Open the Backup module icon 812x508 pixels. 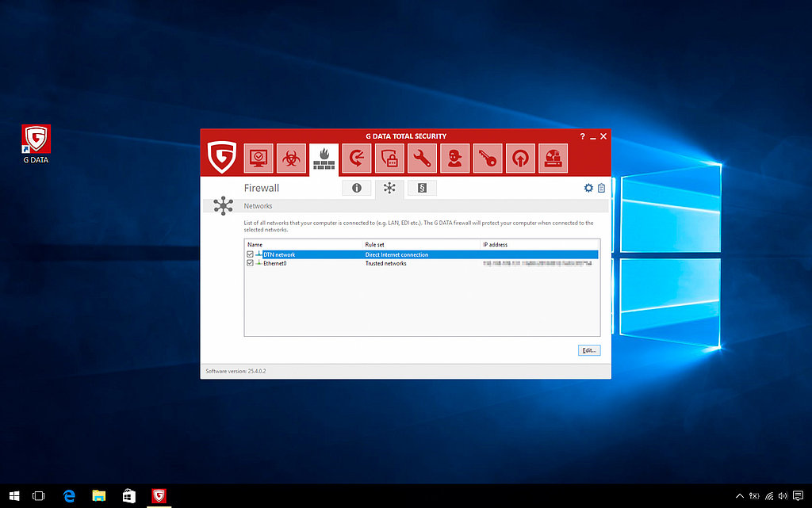tap(357, 159)
